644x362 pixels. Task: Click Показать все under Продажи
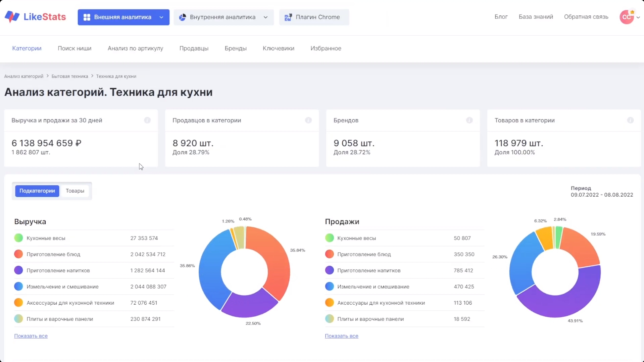click(x=342, y=336)
